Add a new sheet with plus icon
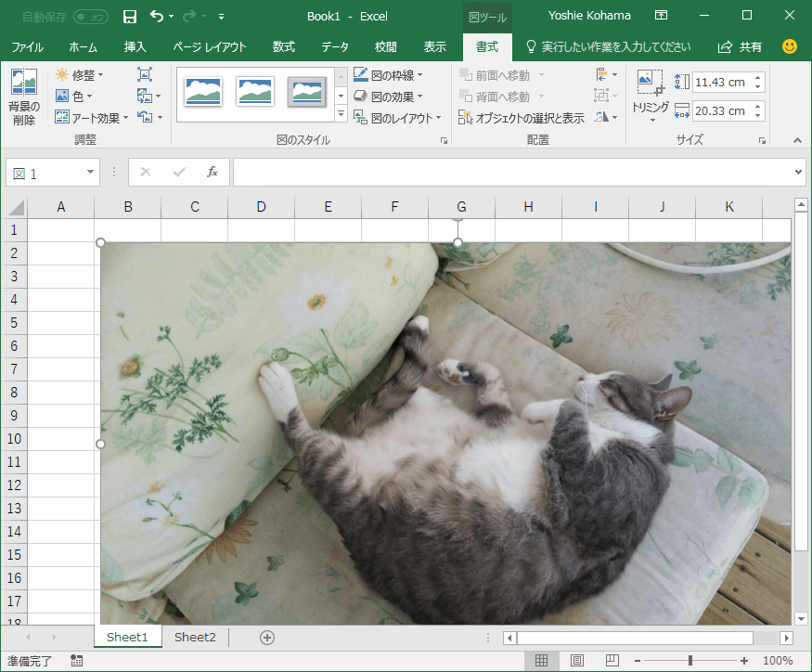This screenshot has width=812, height=672. (267, 638)
